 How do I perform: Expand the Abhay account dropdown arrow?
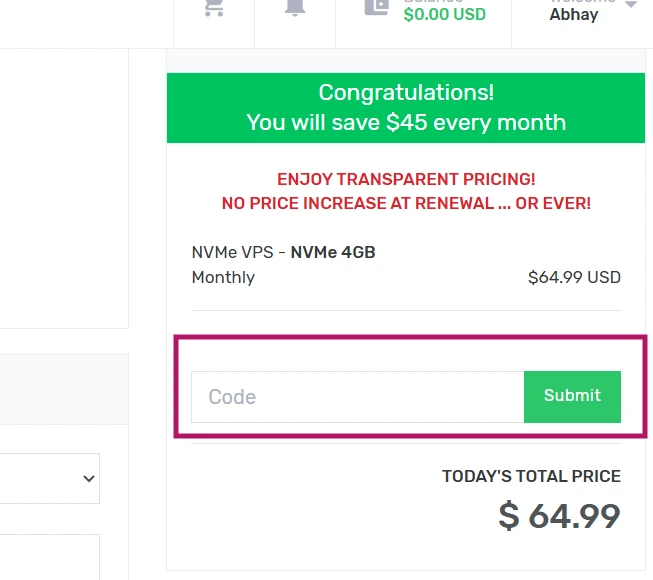[631, 6]
